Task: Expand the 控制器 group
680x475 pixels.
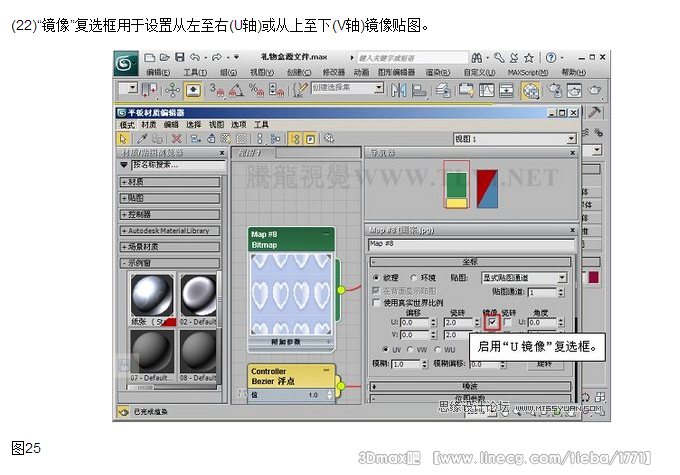Action: 170,214
